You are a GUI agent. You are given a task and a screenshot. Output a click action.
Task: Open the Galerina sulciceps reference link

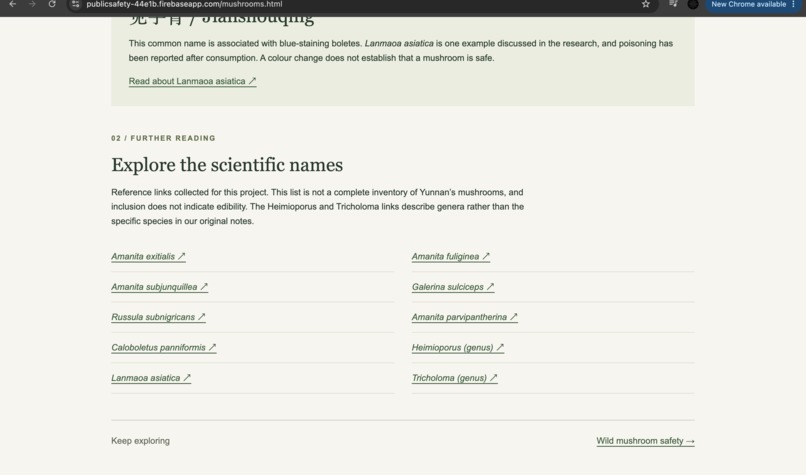click(x=453, y=287)
